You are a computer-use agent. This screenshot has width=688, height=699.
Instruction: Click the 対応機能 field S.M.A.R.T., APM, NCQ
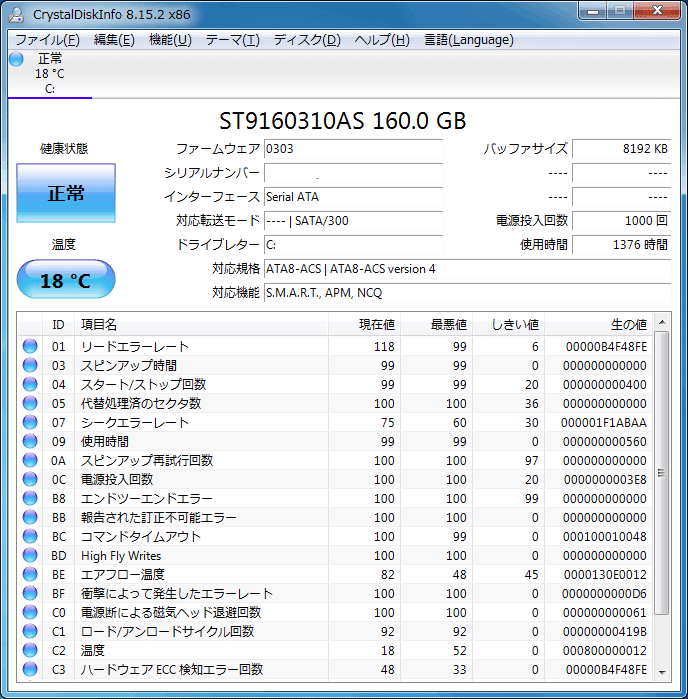(x=468, y=293)
